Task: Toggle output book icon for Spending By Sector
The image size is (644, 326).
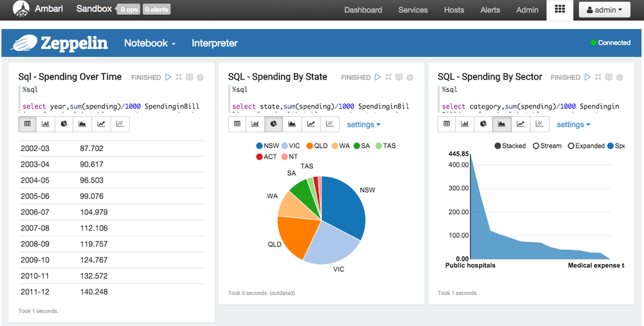Action: [609, 77]
